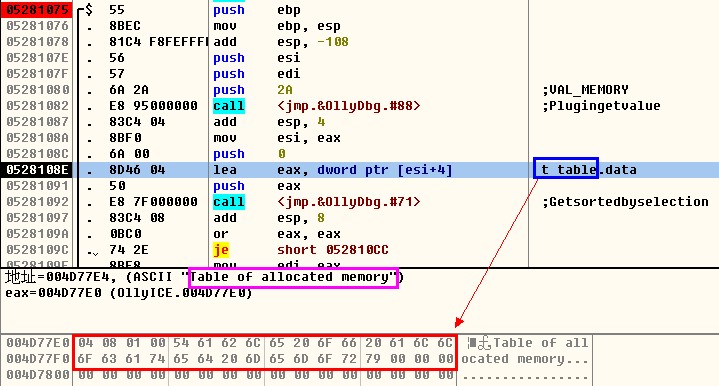Viewport: 719px width, 386px height.
Task: Click the je jump mnemonic
Action: pos(221,250)
